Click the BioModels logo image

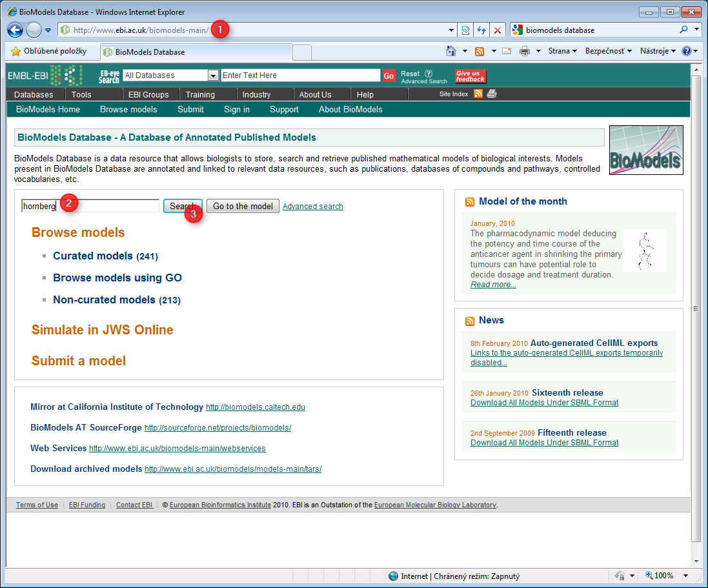(x=646, y=150)
